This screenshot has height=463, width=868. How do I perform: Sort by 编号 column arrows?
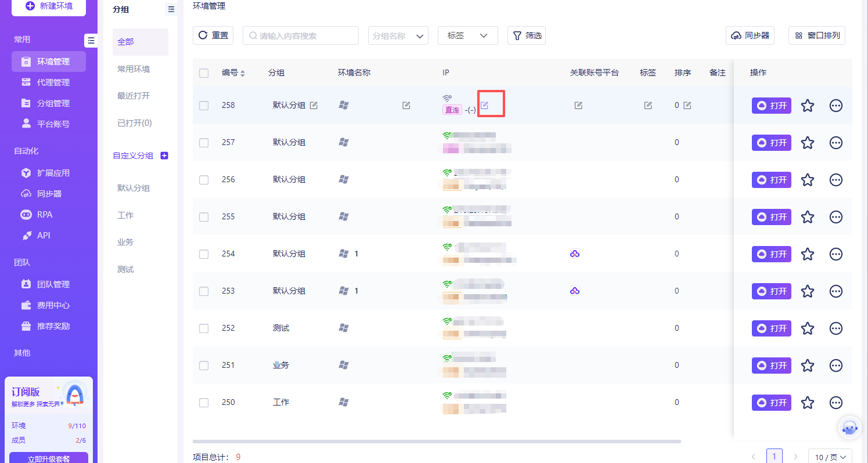click(243, 74)
